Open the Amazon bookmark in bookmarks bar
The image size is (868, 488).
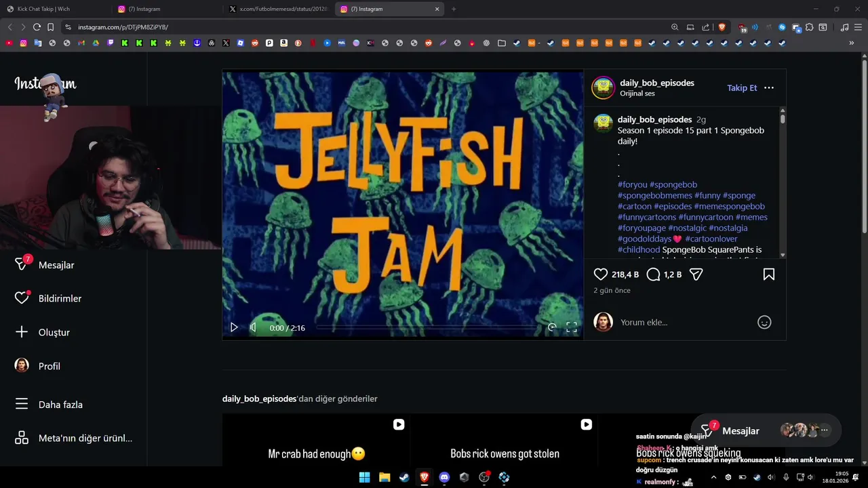284,43
